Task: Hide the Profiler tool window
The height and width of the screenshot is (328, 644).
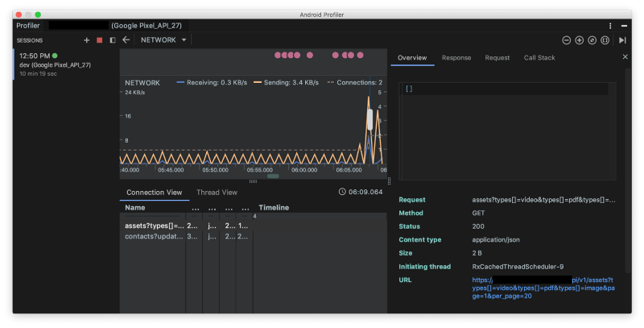Action: [x=625, y=26]
